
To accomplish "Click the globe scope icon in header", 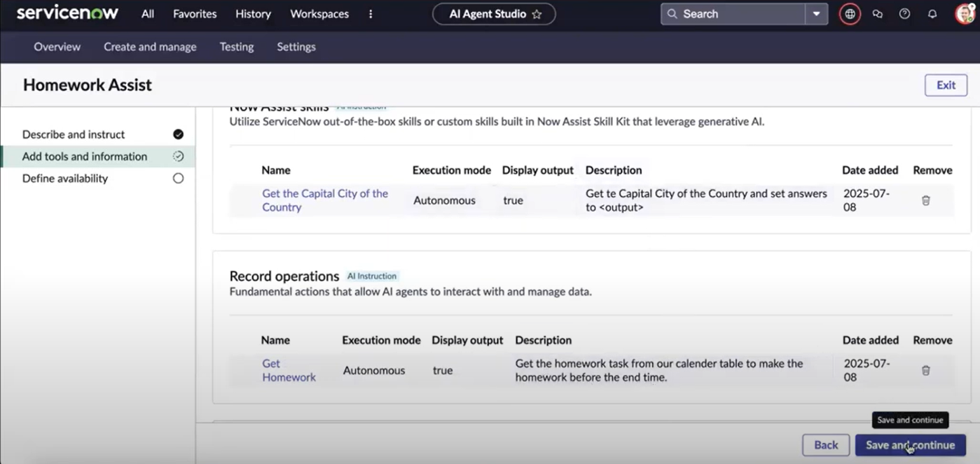I will 850,14.
